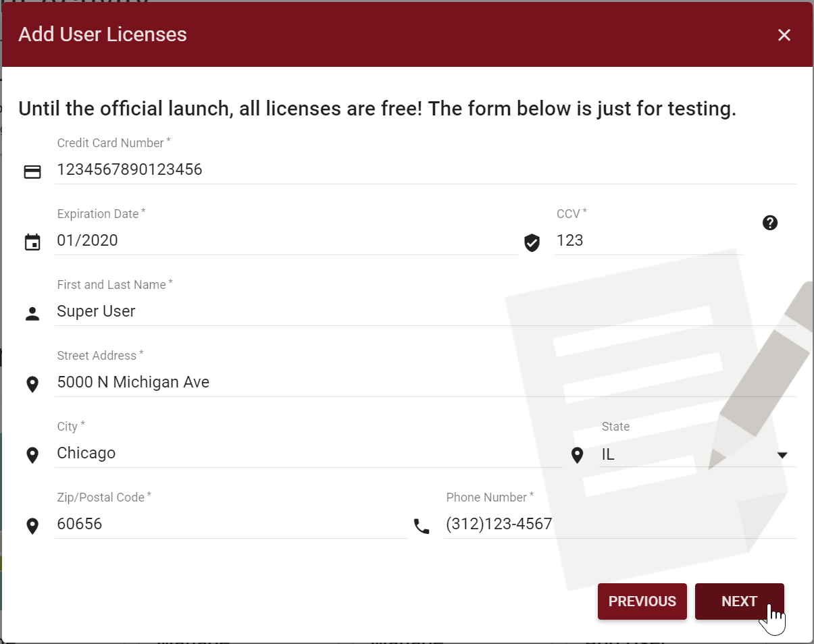
Task: Click the 'Phone Number' label
Action: [490, 498]
